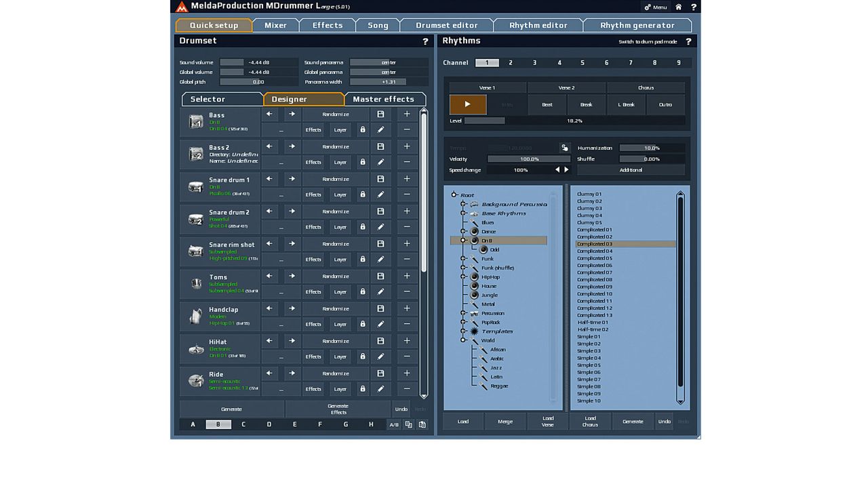
Task: Click Merge button under rhythms
Action: tap(505, 421)
